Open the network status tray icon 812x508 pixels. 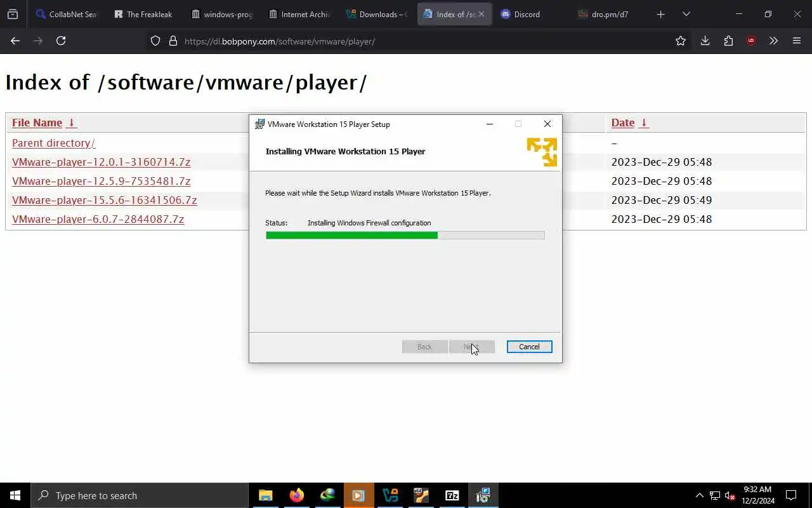[x=715, y=495]
